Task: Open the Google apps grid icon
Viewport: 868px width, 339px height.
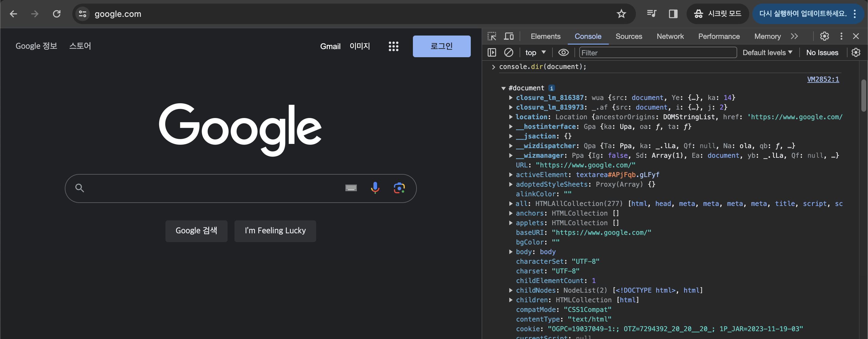Action: pos(393,46)
